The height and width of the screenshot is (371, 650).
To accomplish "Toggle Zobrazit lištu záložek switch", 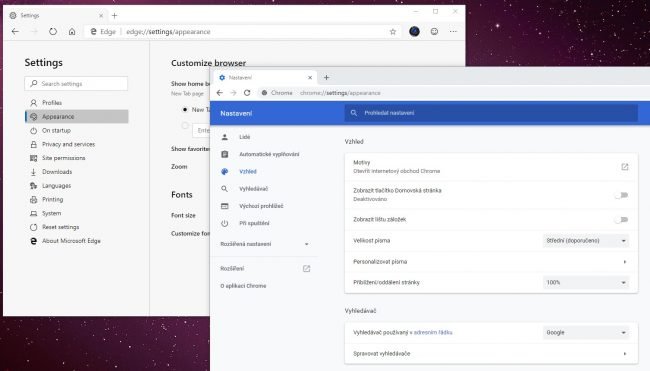I will pyautogui.click(x=621, y=219).
